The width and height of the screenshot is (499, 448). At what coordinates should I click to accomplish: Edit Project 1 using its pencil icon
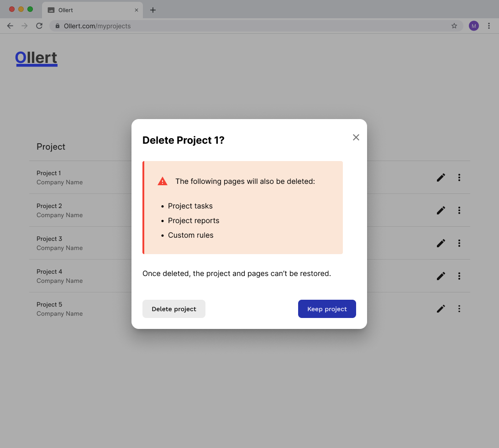tap(440, 177)
